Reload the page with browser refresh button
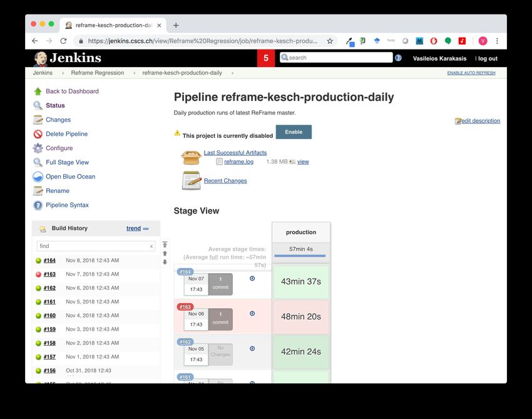Image resolution: width=532 pixels, height=419 pixels. pos(63,41)
